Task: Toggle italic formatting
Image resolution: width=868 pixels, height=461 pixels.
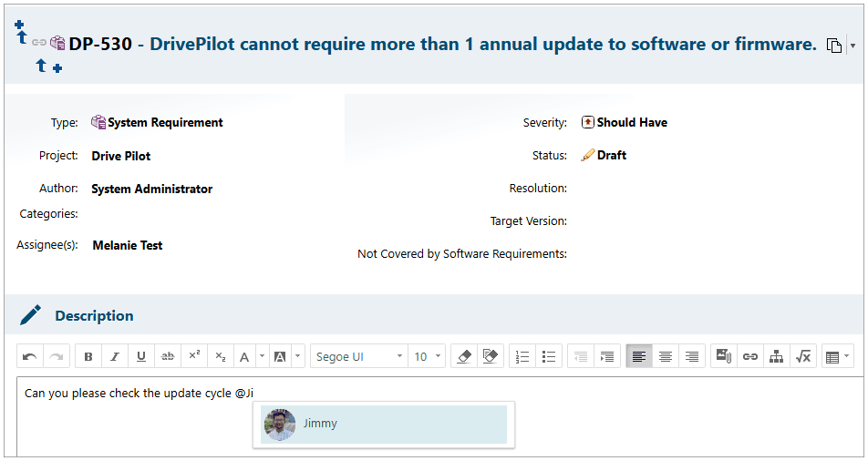Action: (115, 356)
